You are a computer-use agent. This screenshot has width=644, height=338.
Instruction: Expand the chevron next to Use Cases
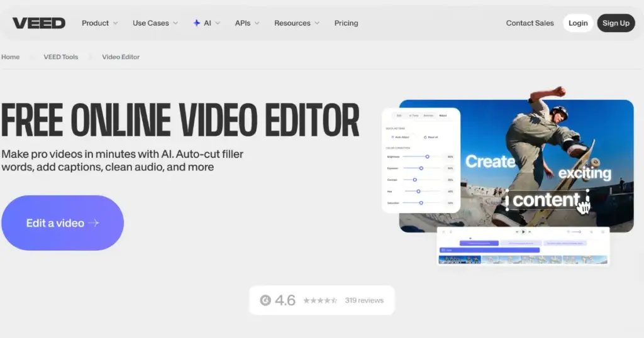tap(175, 23)
